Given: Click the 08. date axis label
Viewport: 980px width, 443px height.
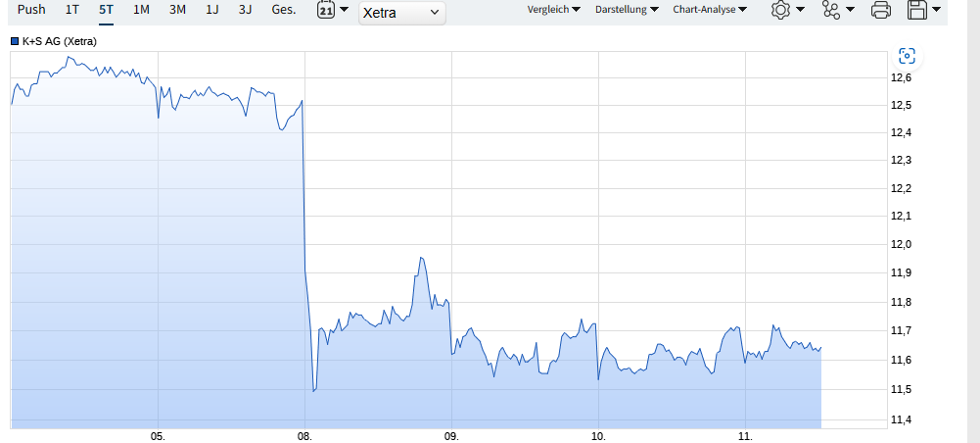Looking at the screenshot, I should coord(305,436).
